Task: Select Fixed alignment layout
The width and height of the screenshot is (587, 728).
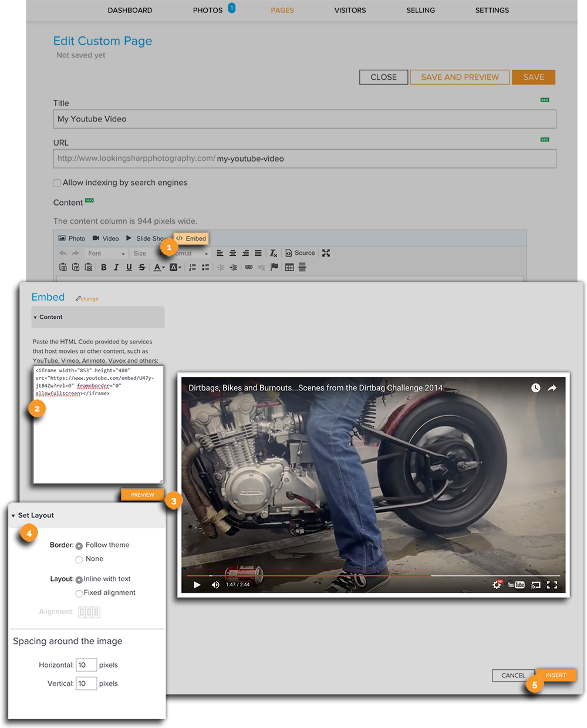Action: click(79, 594)
